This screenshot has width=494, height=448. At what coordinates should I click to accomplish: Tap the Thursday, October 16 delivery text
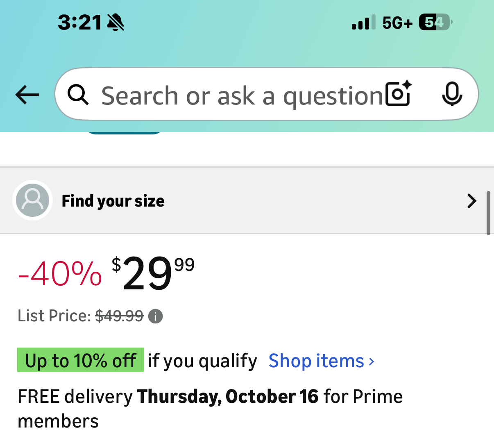227,397
